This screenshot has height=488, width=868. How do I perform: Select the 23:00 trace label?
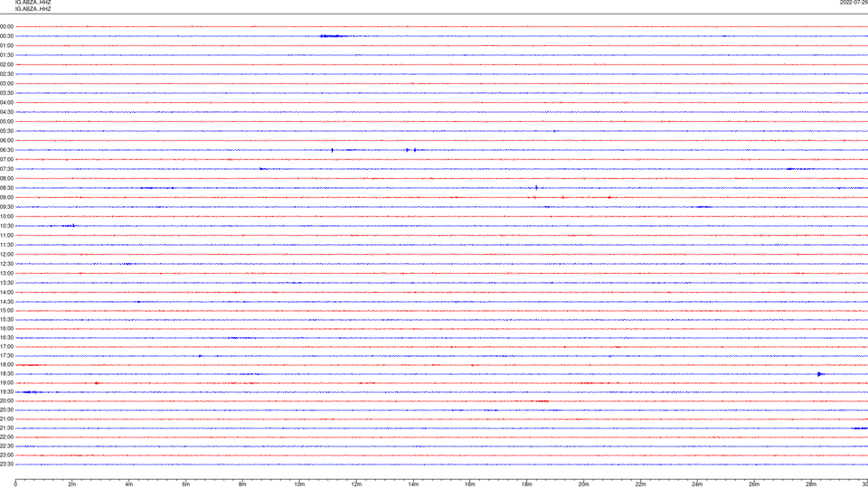[6, 455]
